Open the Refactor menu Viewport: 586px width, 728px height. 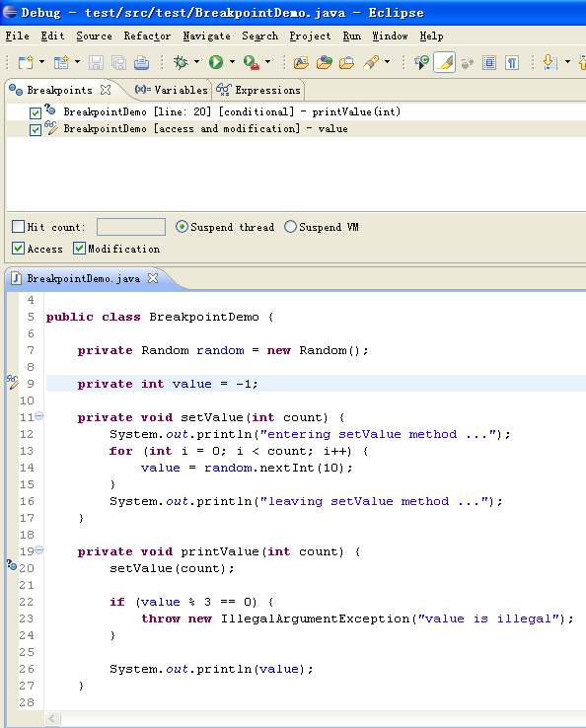(x=147, y=36)
